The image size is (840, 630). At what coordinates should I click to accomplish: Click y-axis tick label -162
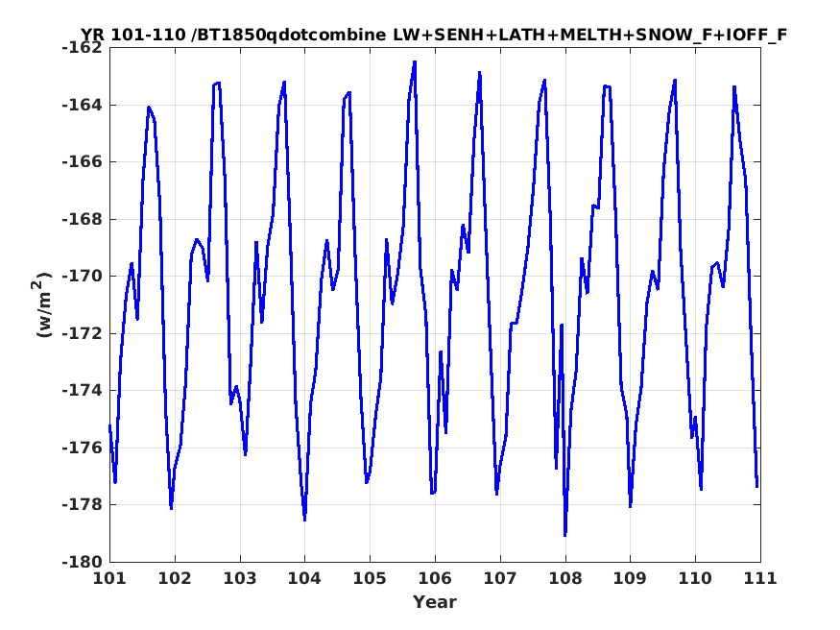(82, 48)
